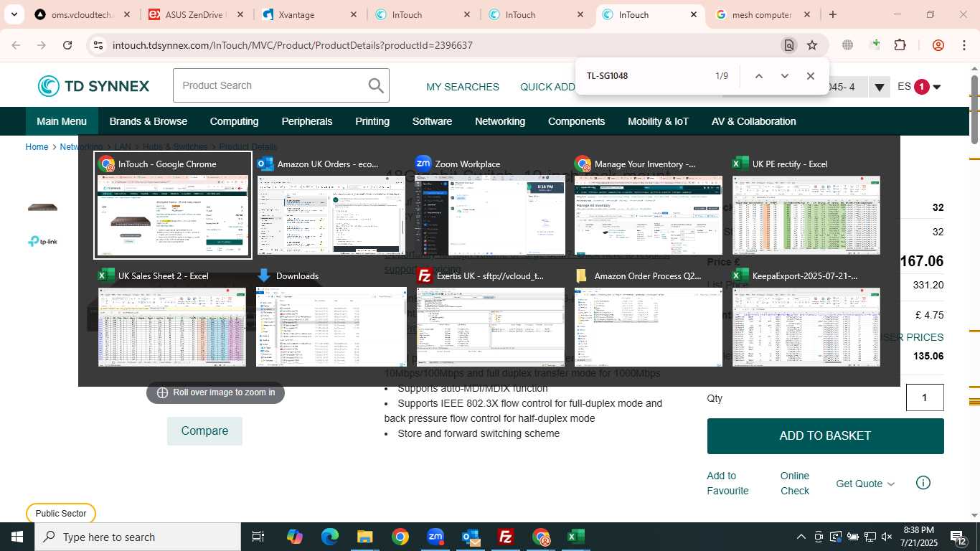Switch to Amazon UK Orders Outlook window

pos(331,205)
